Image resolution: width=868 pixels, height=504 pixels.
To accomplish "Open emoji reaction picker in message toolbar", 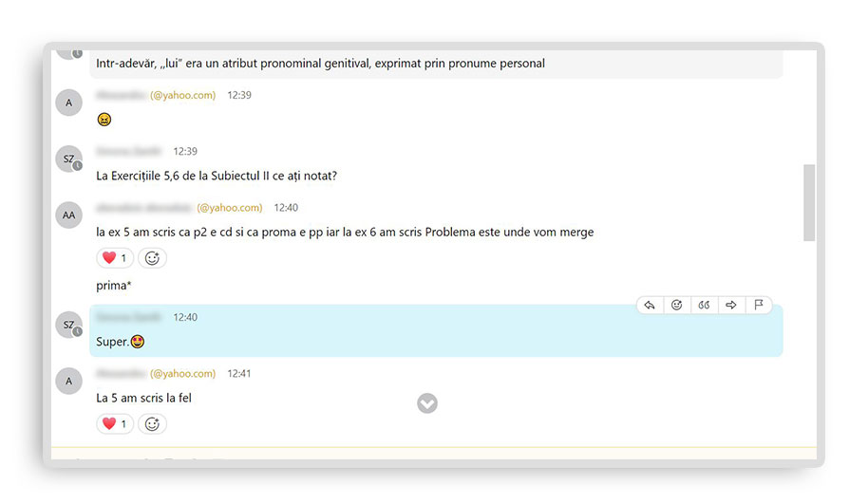I will coord(676,305).
